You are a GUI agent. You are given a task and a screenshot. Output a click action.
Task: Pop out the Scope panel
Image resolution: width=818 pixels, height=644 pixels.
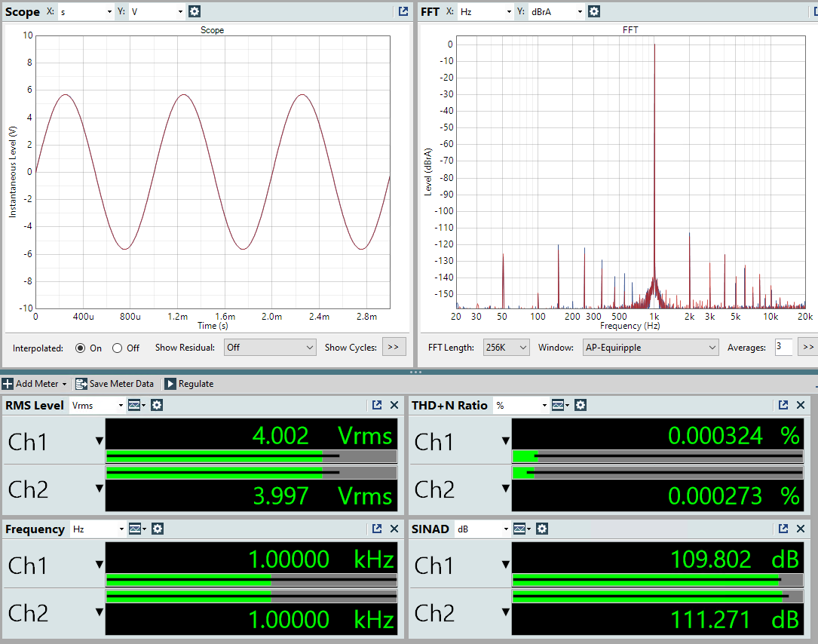(x=403, y=11)
